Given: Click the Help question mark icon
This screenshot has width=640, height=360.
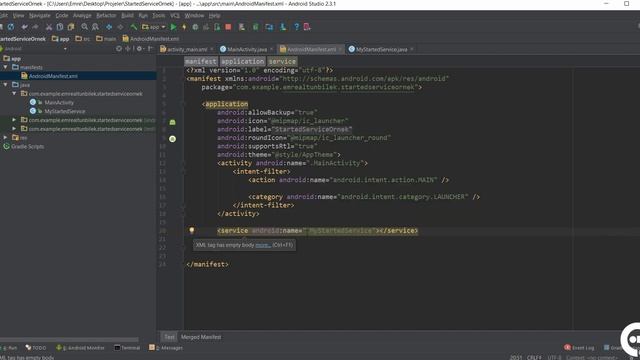Looking at the screenshot, I should tap(297, 27).
